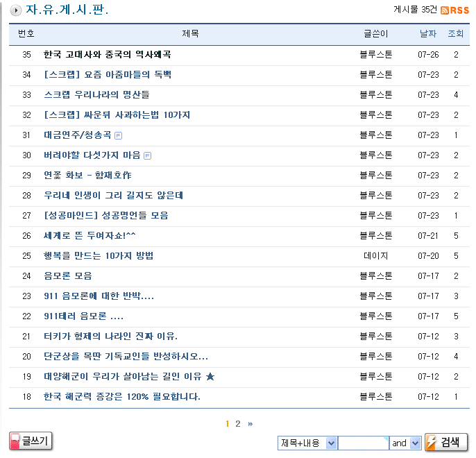
Task: Open post 터키가 형제의 나라인 진짜 이유.
Action: click(110, 337)
